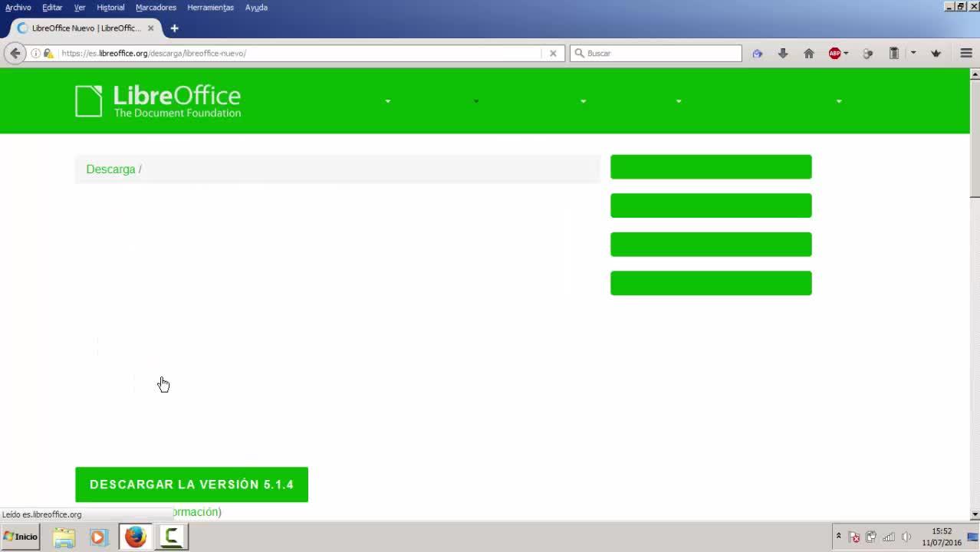Click the page scrollbar up arrow

tap(975, 74)
